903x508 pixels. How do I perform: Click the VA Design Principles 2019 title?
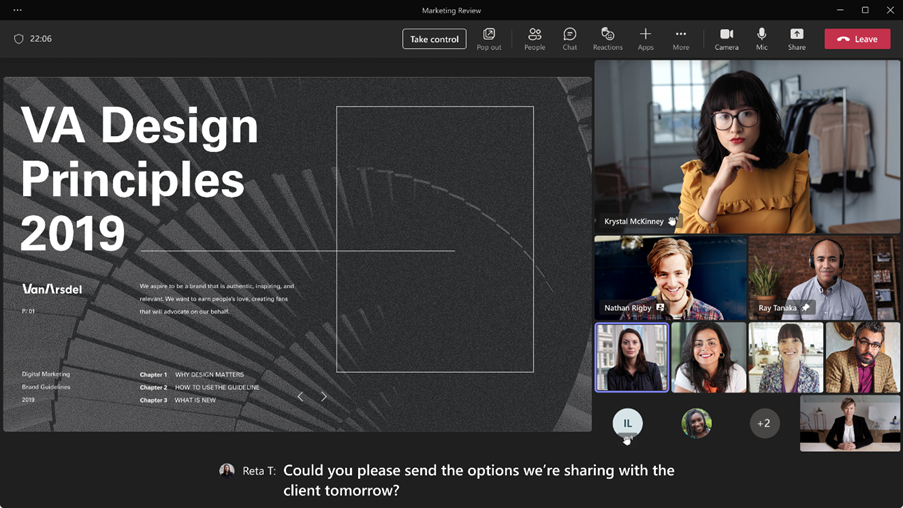pyautogui.click(x=139, y=179)
